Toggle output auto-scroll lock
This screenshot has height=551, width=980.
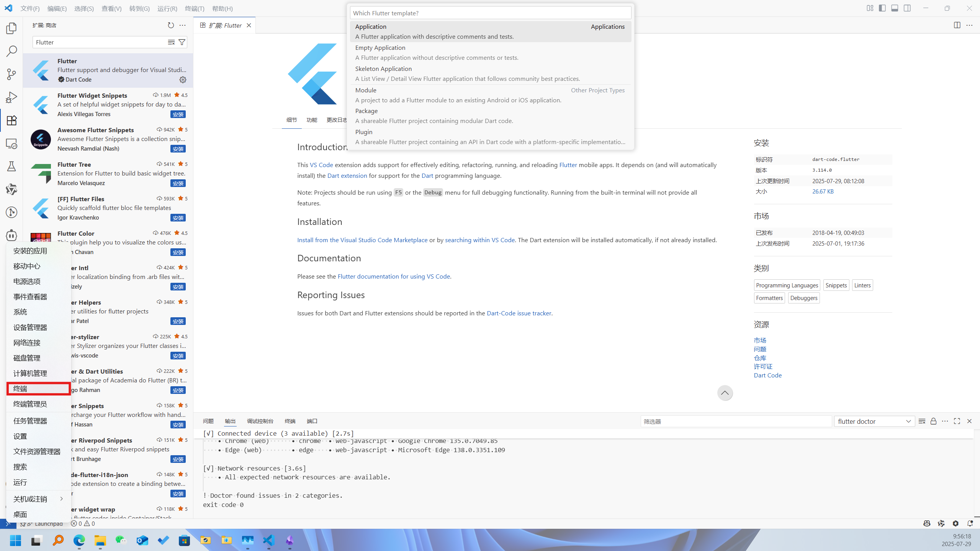click(x=933, y=421)
